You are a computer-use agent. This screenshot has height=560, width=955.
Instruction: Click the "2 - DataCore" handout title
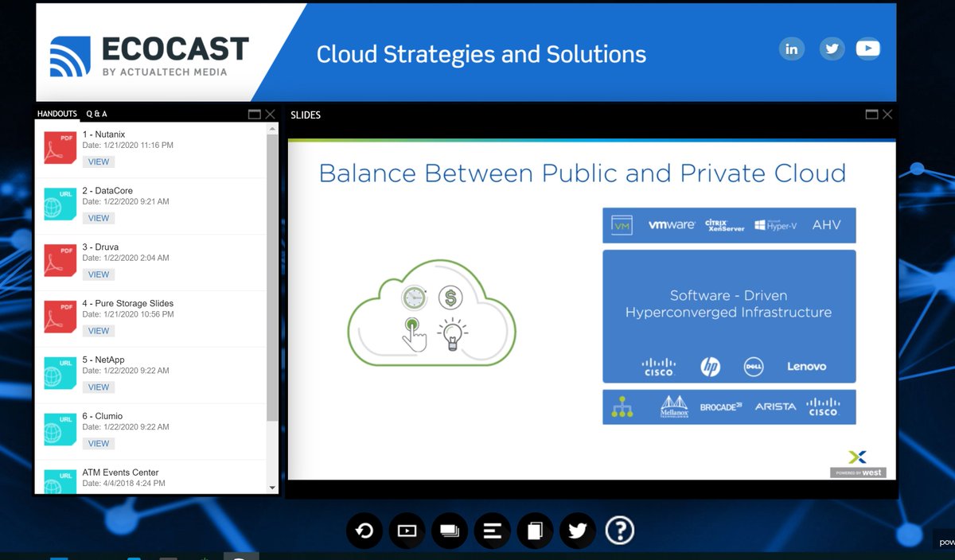click(107, 191)
